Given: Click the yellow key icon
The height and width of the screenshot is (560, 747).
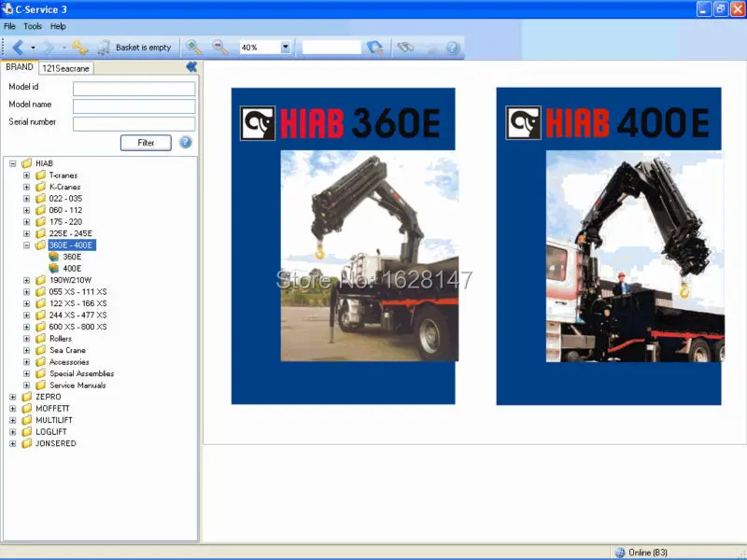Looking at the screenshot, I should (x=79, y=48).
